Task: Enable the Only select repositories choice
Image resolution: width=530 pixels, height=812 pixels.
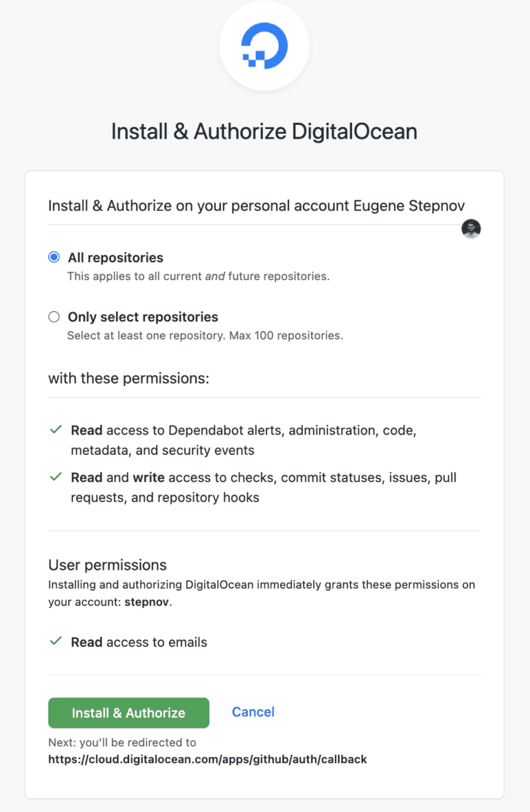Action: point(54,316)
